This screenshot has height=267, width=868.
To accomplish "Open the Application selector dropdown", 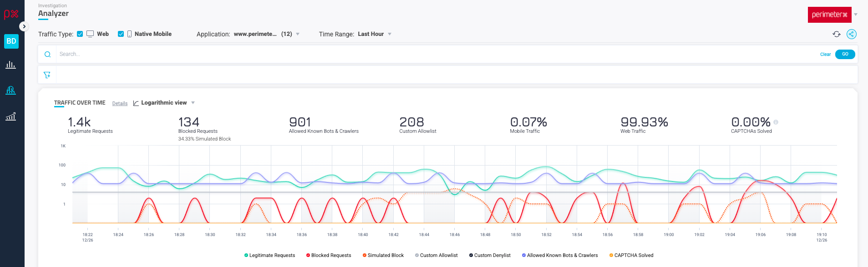I will pyautogui.click(x=266, y=34).
